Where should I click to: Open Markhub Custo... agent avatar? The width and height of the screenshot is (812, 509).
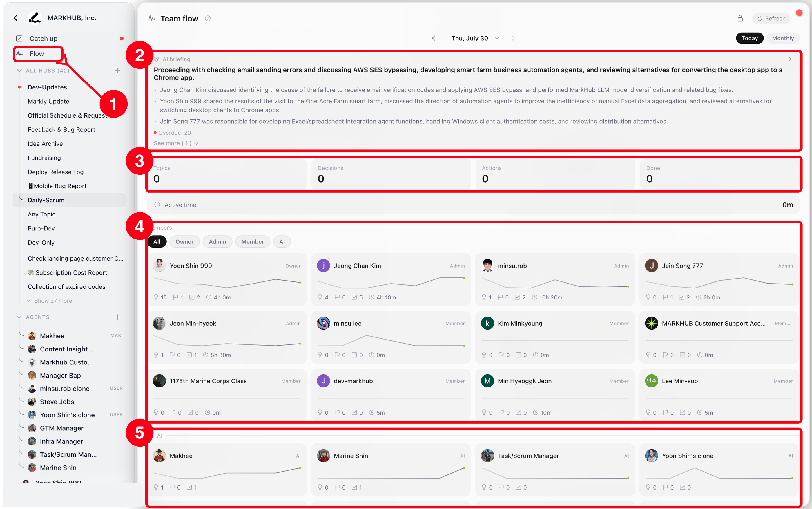(x=32, y=362)
